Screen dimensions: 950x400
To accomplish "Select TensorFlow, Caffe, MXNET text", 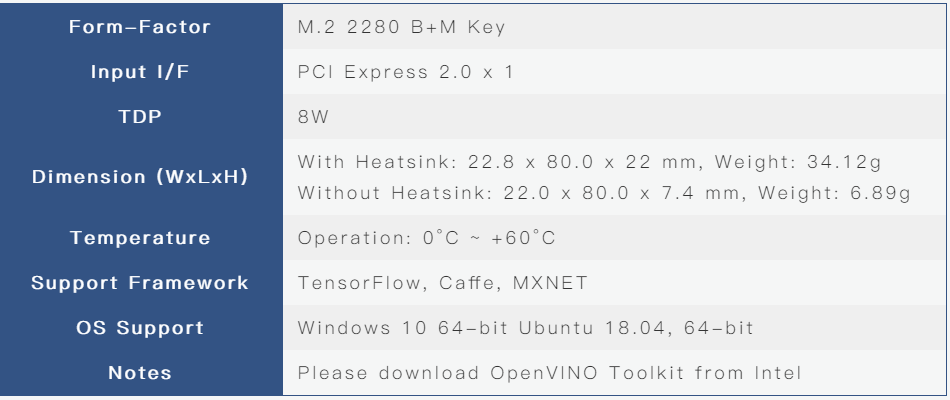I will tap(442, 283).
